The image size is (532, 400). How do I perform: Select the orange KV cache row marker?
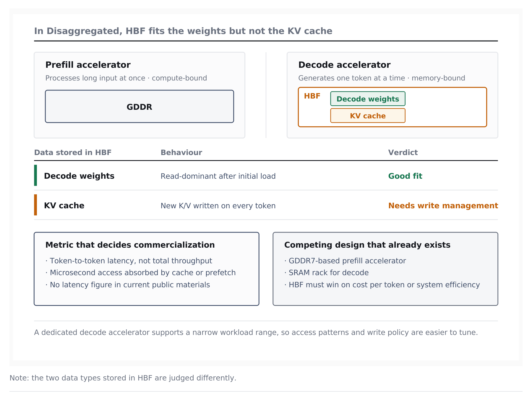(35, 205)
